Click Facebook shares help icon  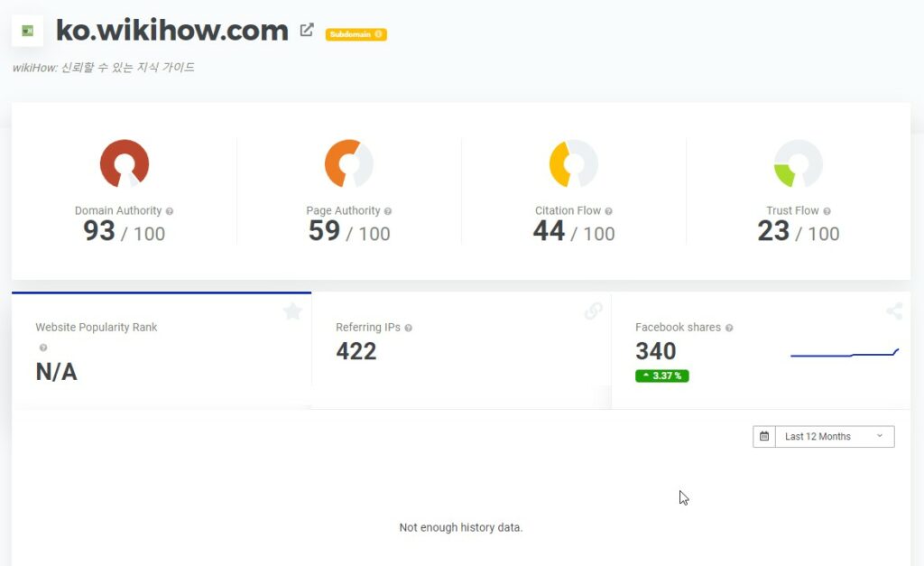click(729, 328)
